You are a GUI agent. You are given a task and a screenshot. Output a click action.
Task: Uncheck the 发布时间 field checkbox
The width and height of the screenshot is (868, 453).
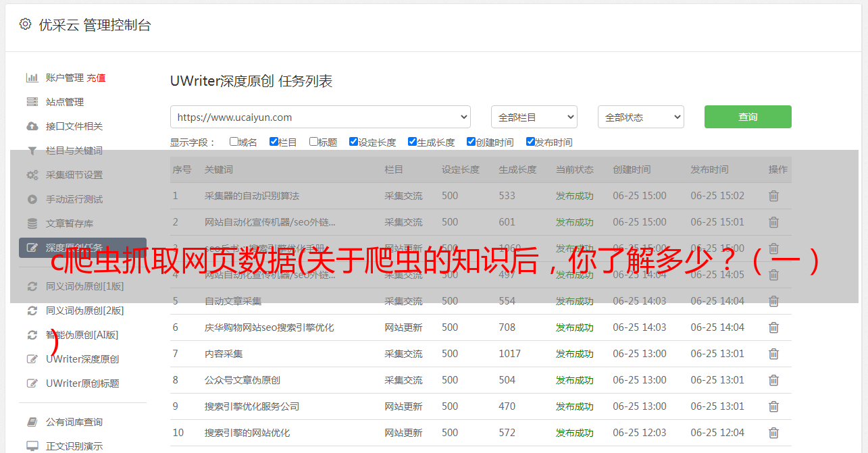pyautogui.click(x=530, y=142)
